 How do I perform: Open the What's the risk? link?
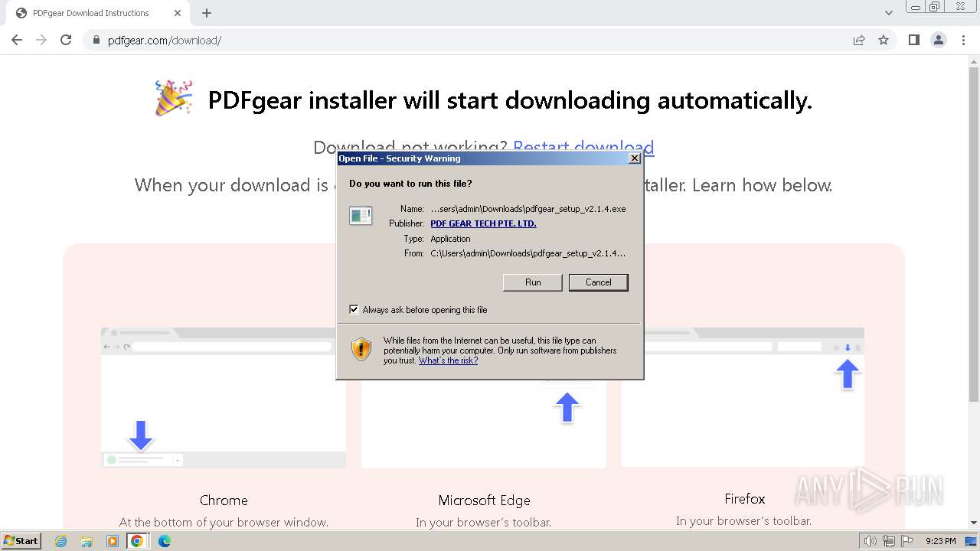pyautogui.click(x=448, y=360)
